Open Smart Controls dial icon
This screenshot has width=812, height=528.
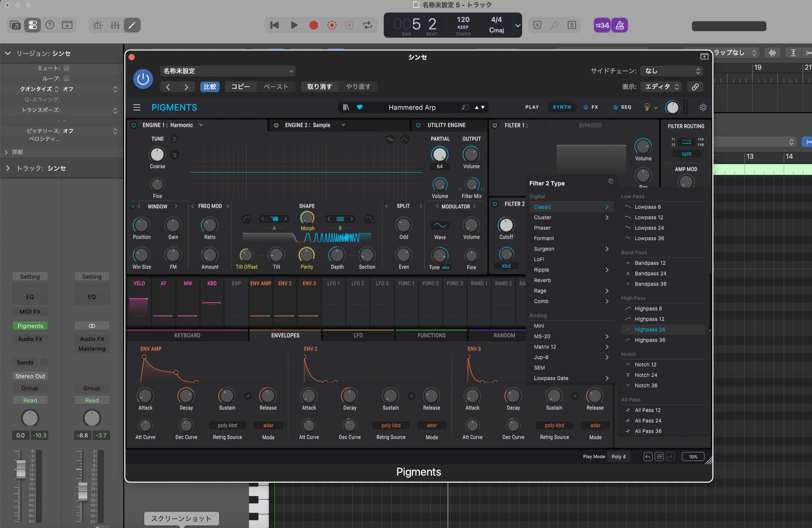[97, 25]
